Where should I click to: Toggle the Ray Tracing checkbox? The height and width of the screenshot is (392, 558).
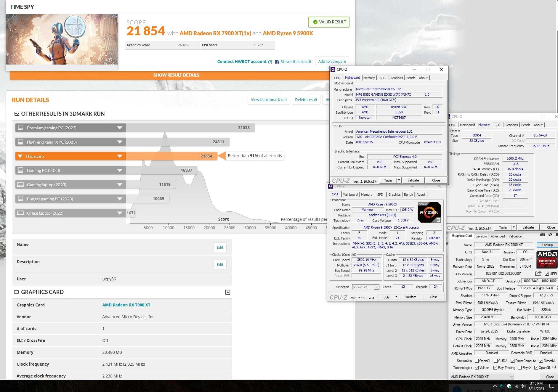tap(495, 368)
